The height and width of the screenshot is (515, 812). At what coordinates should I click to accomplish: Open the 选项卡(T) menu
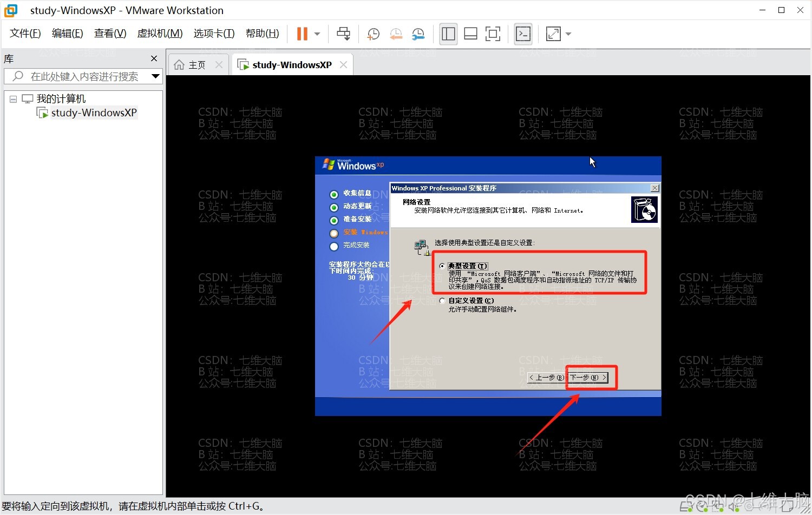pyautogui.click(x=214, y=34)
